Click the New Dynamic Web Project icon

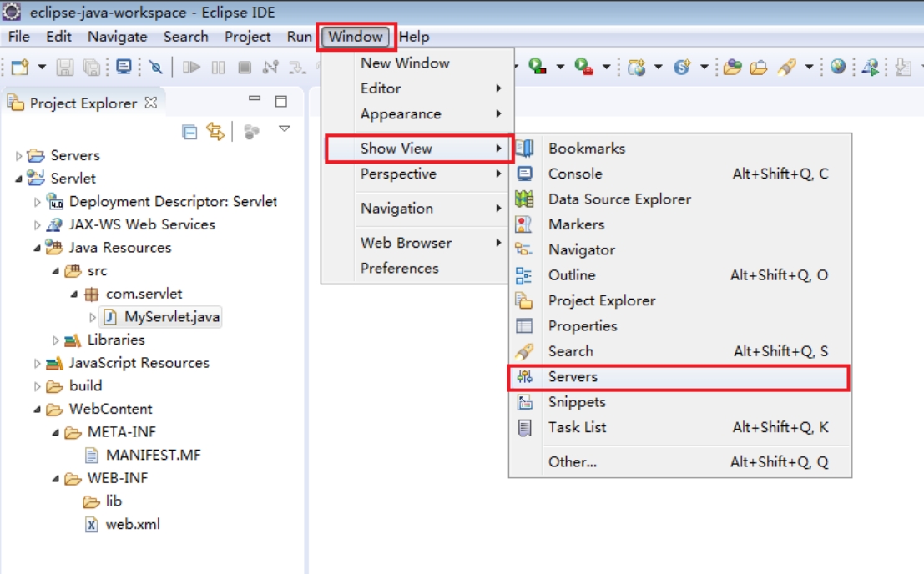tap(636, 67)
